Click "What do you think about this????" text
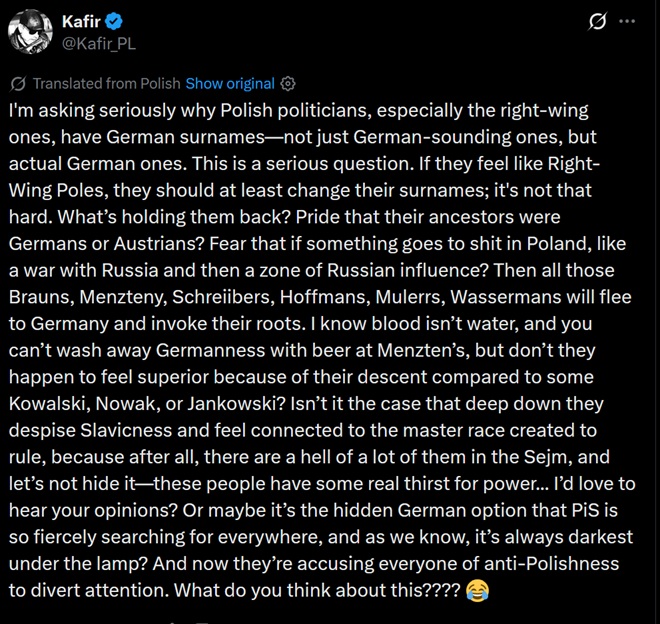Image resolution: width=660 pixels, height=624 pixels. click(317, 590)
